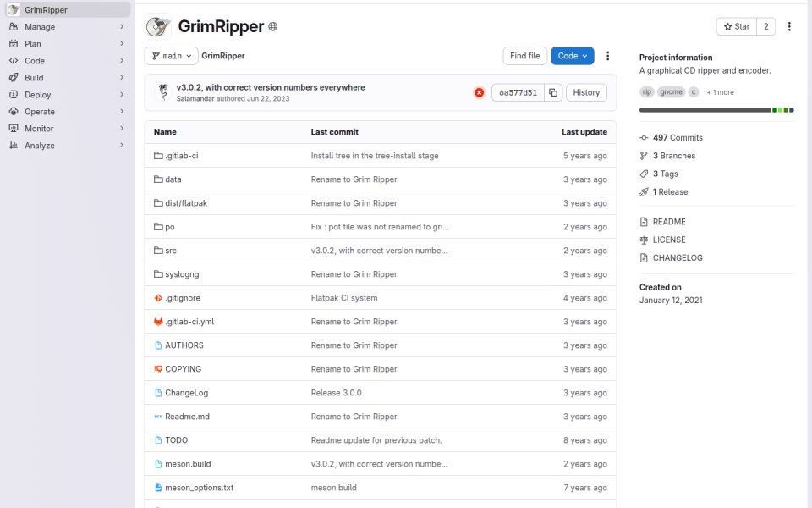Open commit History
812x508 pixels.
(x=586, y=93)
